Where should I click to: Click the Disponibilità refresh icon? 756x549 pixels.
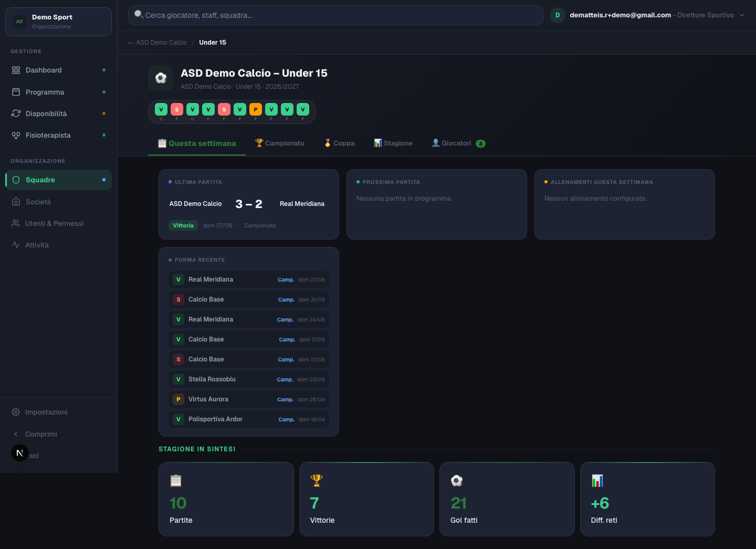[x=16, y=113]
